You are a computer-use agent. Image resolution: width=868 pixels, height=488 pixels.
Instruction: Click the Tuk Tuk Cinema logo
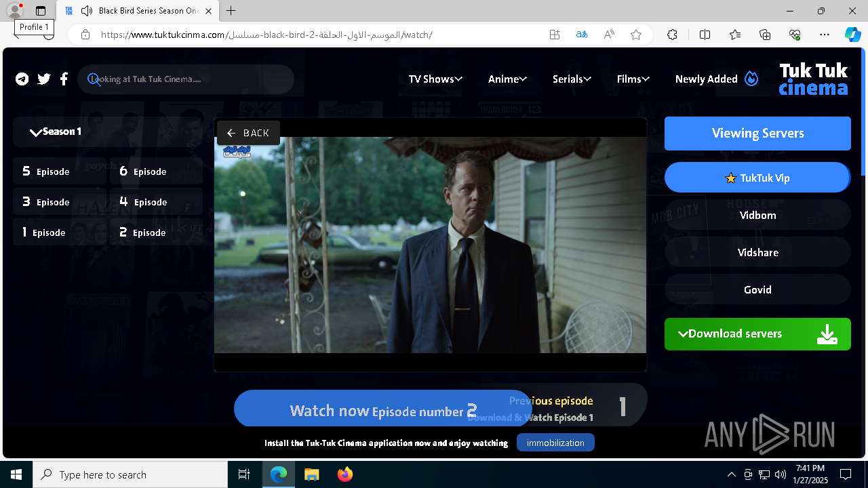(813, 79)
